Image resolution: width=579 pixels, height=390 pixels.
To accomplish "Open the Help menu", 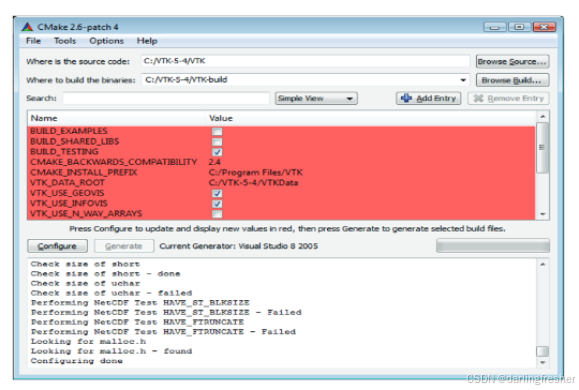I will click(x=147, y=41).
